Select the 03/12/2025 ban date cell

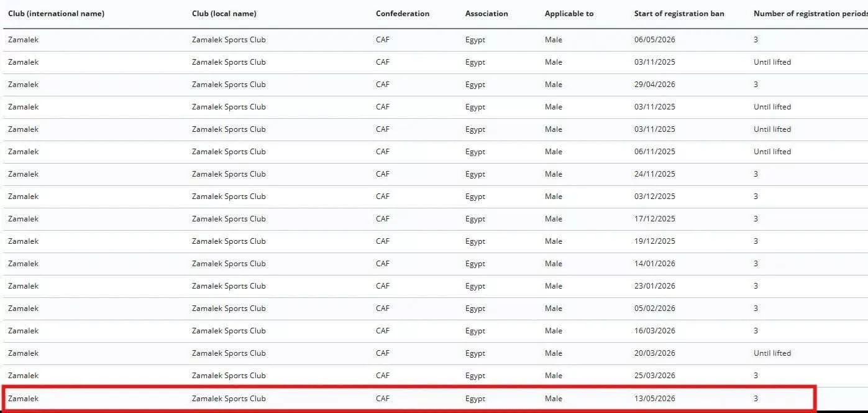655,197
